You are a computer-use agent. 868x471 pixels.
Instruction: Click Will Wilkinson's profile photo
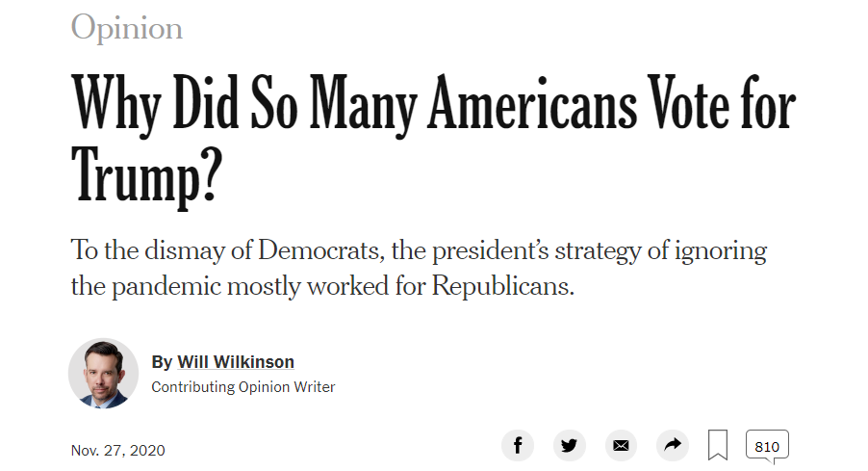point(103,374)
